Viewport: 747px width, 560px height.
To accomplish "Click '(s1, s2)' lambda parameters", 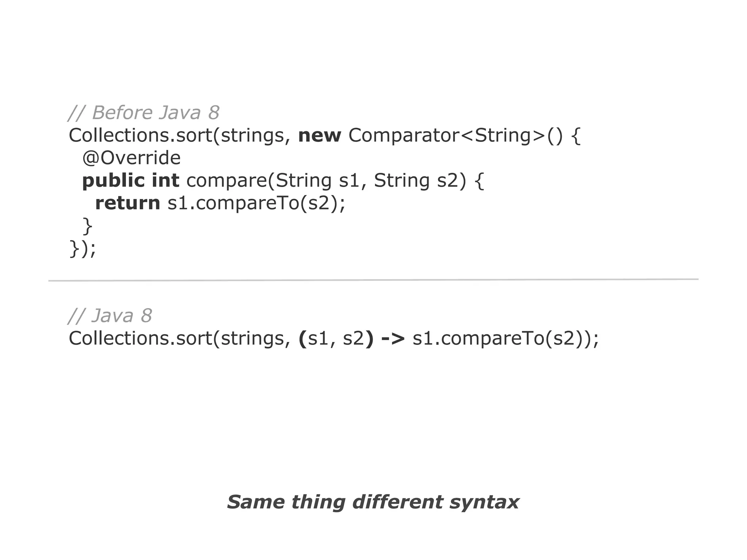I will click(x=336, y=338).
